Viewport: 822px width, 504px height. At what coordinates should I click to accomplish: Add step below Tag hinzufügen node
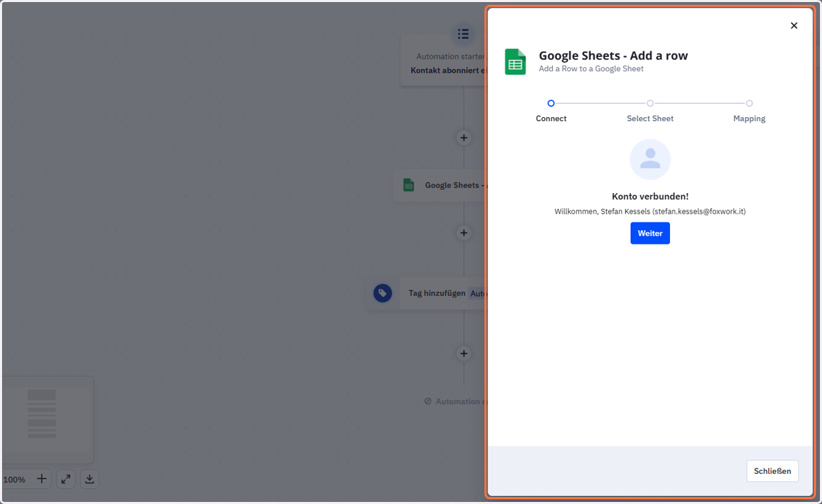click(x=464, y=353)
